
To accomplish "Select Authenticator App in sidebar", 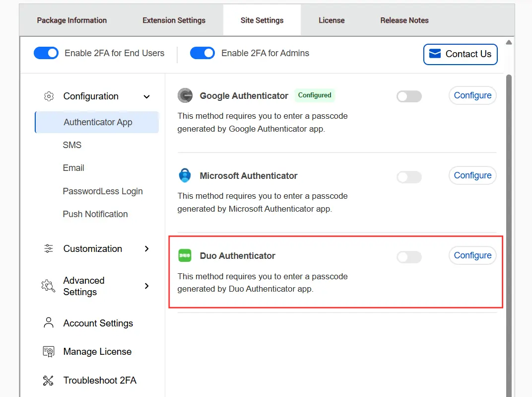I will tap(97, 122).
